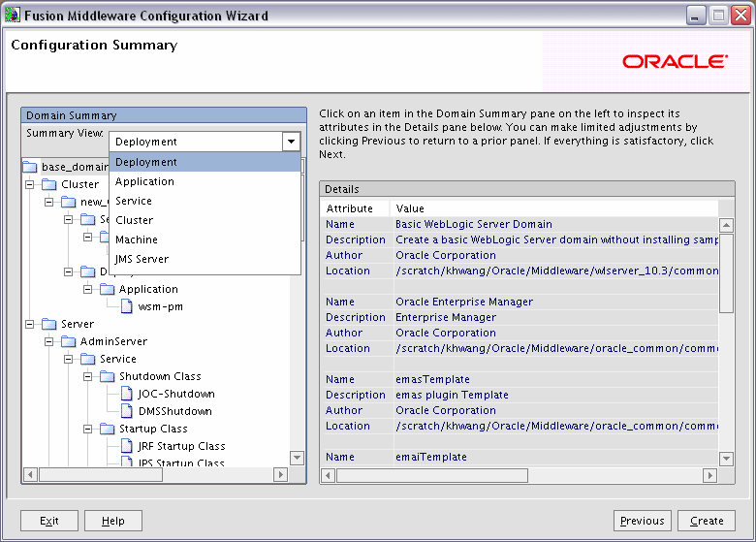Click the base_domain folder icon
Image resolution: width=756 pixels, height=542 pixels.
pos(29,167)
